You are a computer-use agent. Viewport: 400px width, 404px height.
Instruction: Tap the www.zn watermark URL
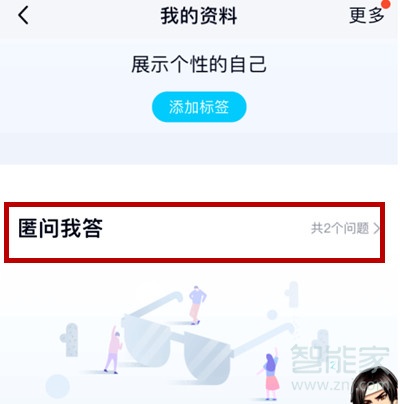coord(322,386)
